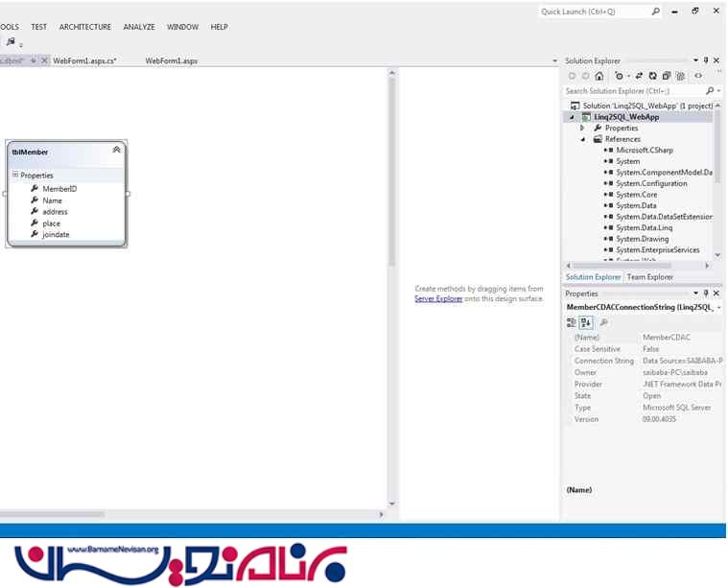
Task: Click the Server Explorer link
Action: [438, 299]
